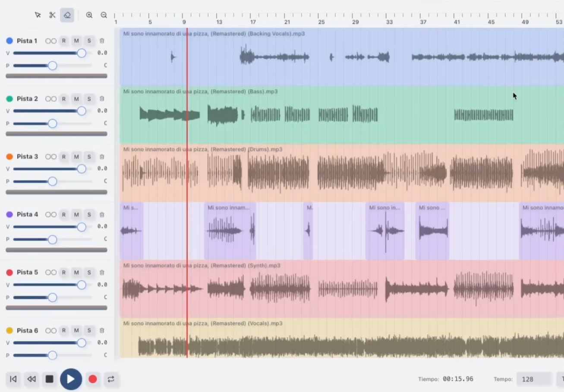
Task: Arm Pista 6 for recording with R
Action: pos(63,330)
